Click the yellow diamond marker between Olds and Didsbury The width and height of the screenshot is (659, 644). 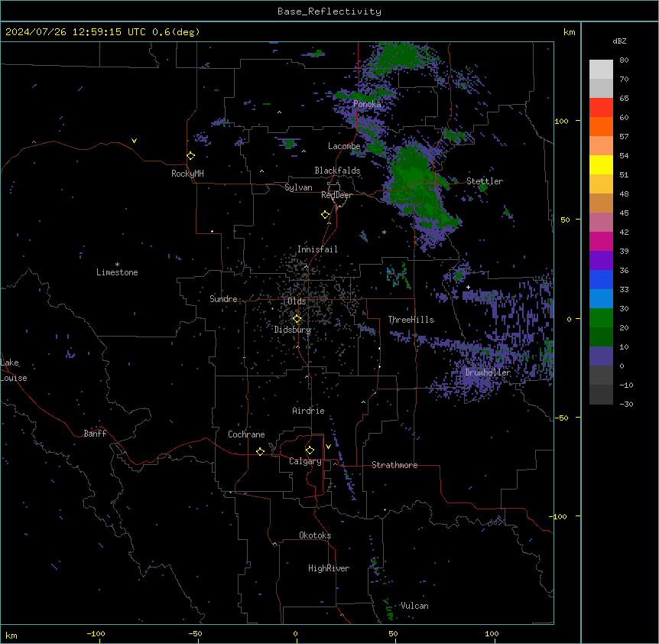click(x=297, y=319)
